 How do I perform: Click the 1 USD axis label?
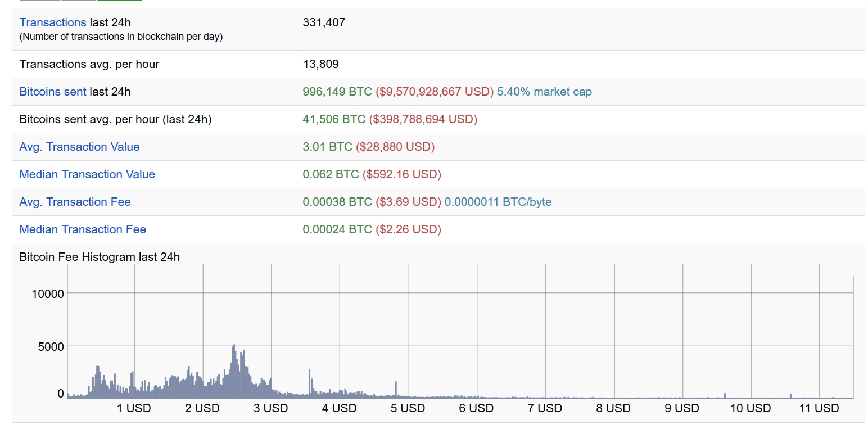134,408
